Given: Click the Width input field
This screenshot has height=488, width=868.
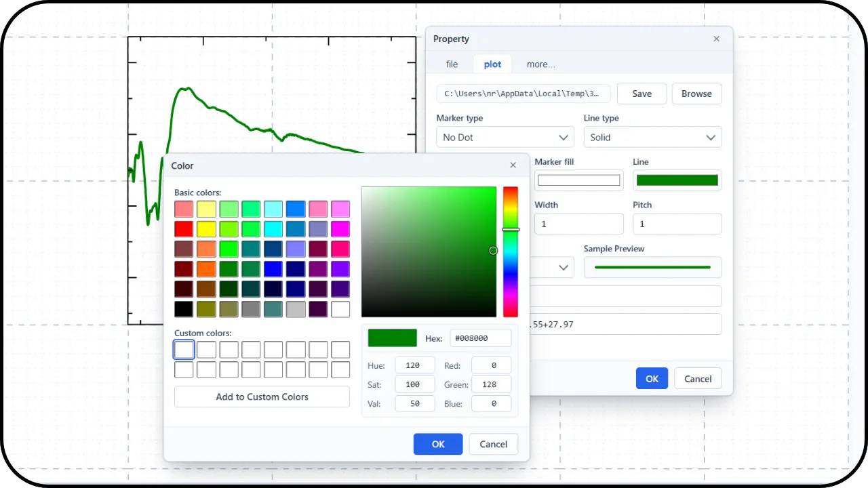Looking at the screenshot, I should pos(579,224).
